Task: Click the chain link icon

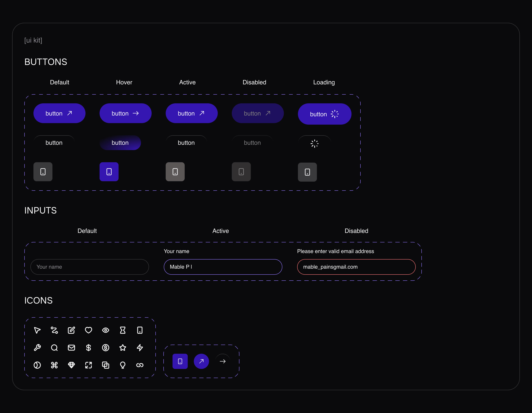Action: pos(140,365)
